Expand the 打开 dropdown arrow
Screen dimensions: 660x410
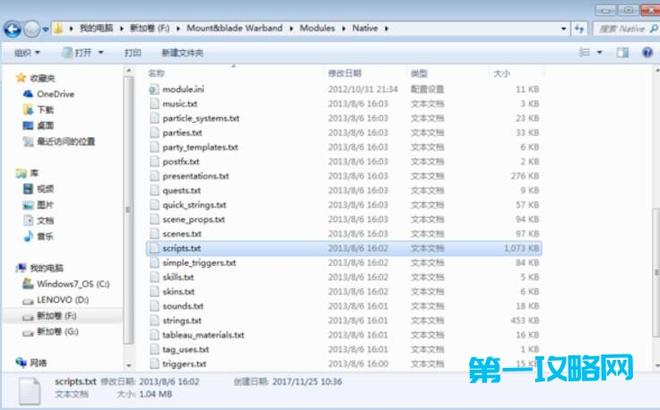pyautogui.click(x=101, y=53)
